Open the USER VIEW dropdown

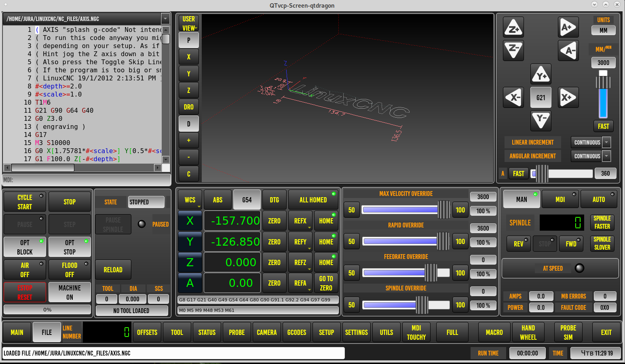(188, 23)
